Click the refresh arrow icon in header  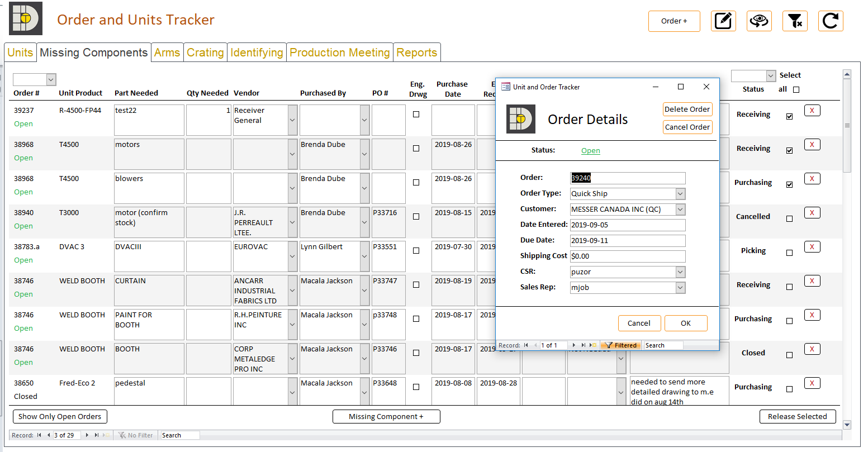(831, 21)
